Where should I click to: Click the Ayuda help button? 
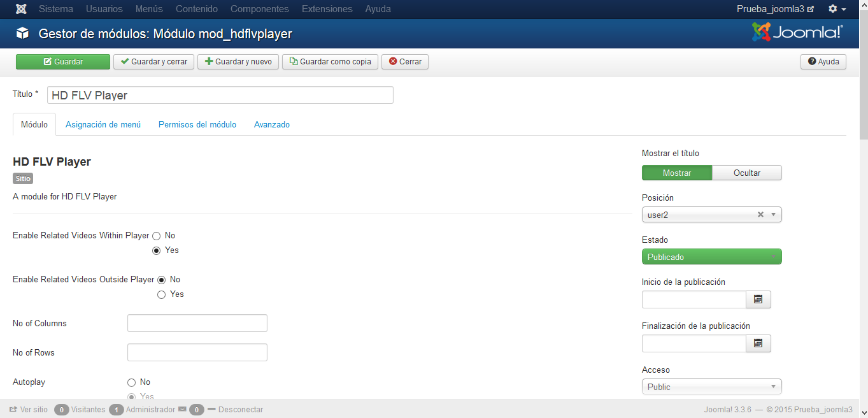[823, 62]
